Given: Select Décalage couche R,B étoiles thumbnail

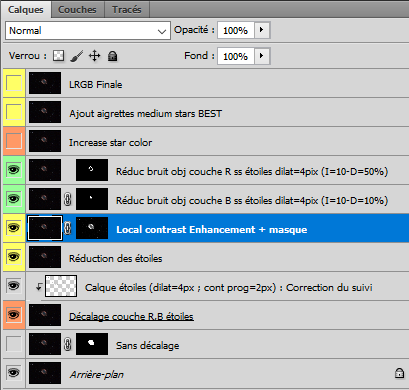Looking at the screenshot, I should [x=45, y=315].
